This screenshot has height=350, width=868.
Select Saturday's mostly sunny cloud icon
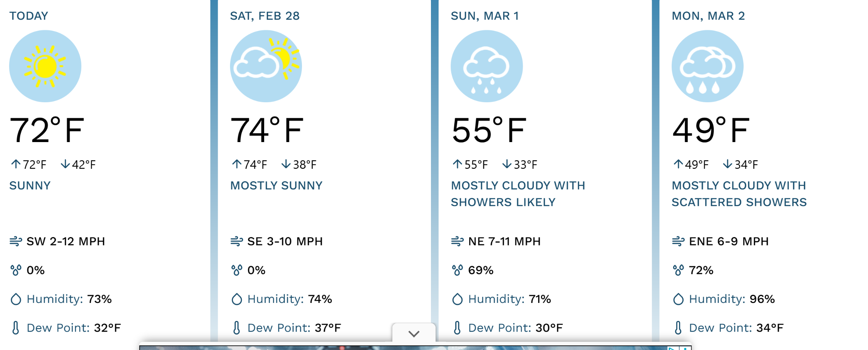click(266, 66)
